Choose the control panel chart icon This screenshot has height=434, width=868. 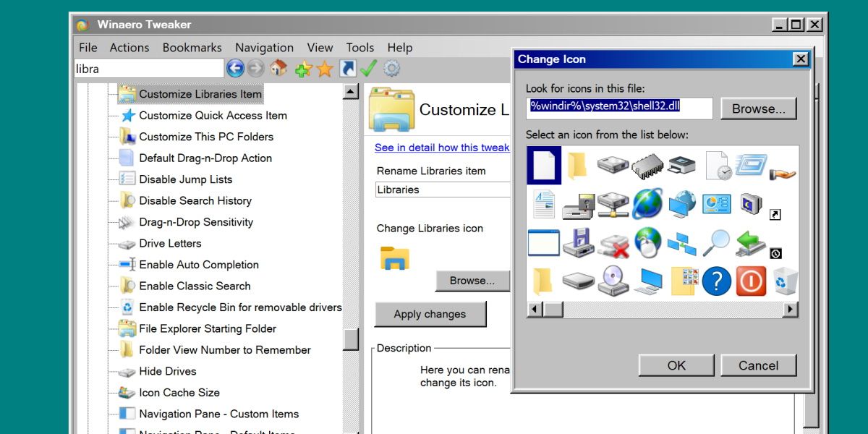click(717, 204)
